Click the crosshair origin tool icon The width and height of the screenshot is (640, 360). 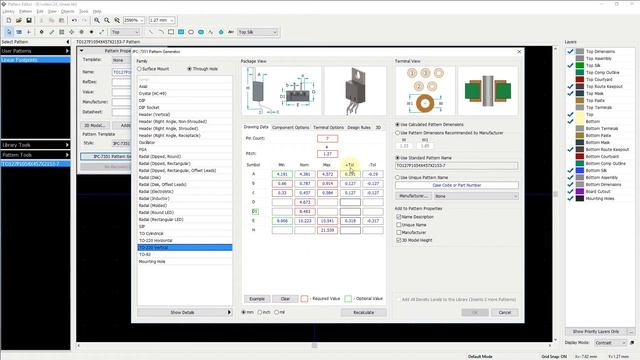click(29, 32)
